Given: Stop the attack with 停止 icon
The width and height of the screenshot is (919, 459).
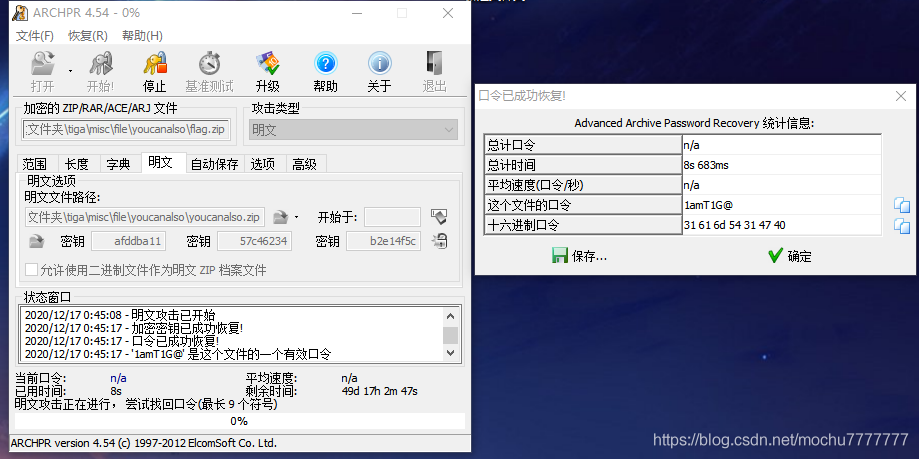Looking at the screenshot, I should [x=155, y=63].
